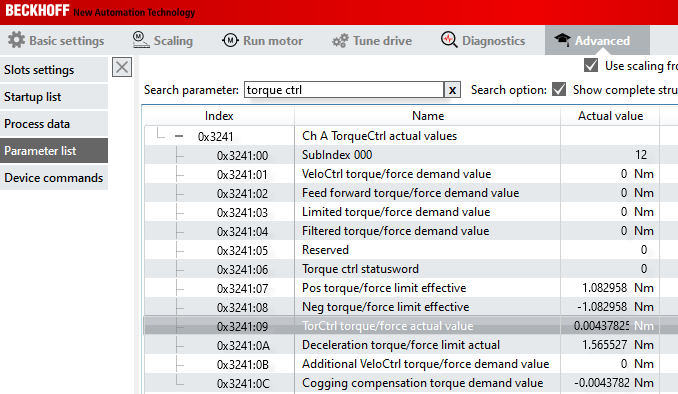
Task: Select Deceleration torque/force limit actual row
Action: (x=411, y=345)
